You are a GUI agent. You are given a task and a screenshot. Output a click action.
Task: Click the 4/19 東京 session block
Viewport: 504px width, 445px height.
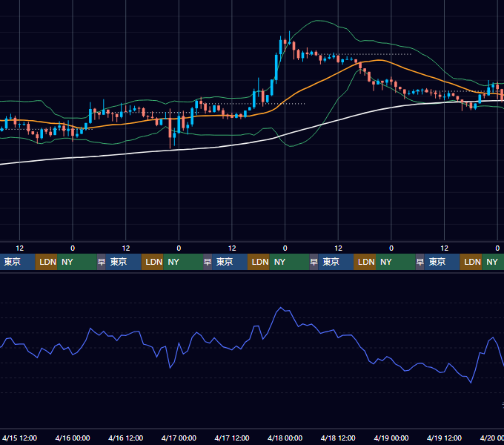pyautogui.click(x=442, y=262)
